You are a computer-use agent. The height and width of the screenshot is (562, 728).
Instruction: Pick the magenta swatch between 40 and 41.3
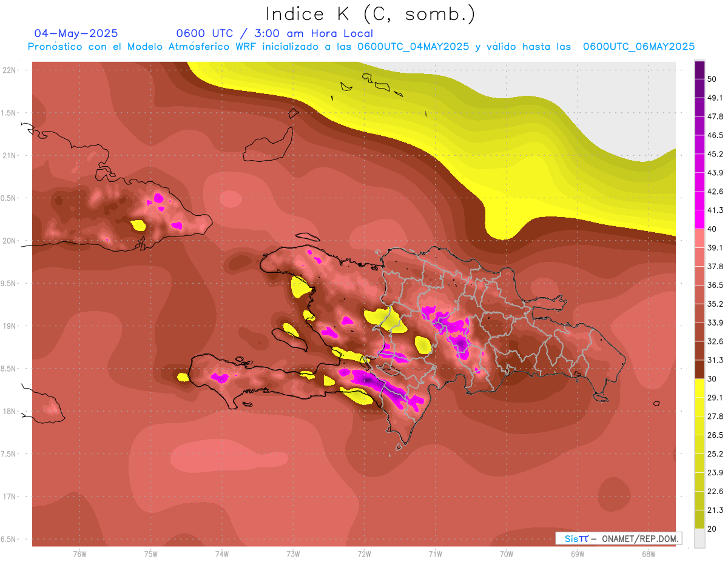tap(699, 219)
